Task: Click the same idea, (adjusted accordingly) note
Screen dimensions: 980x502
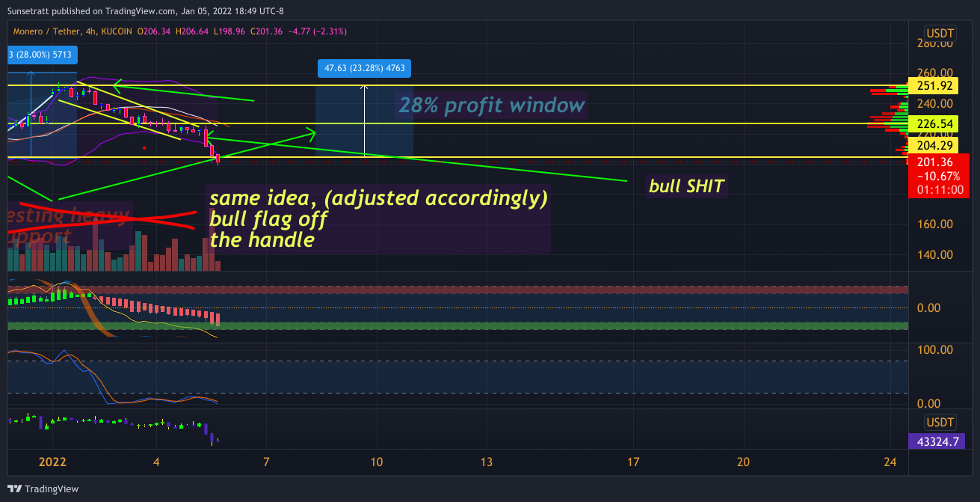Action: pyautogui.click(x=378, y=199)
